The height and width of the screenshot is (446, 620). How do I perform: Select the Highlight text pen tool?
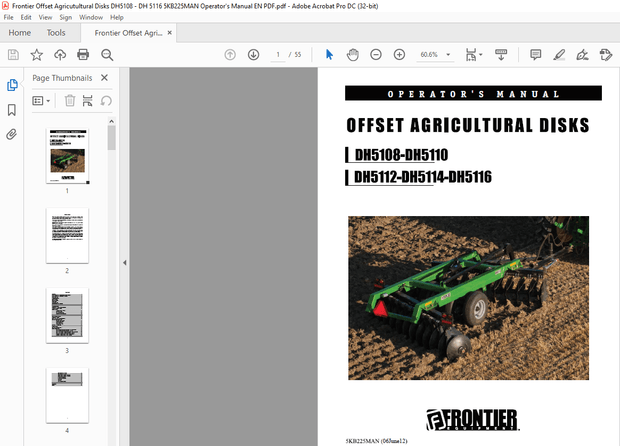tap(559, 55)
